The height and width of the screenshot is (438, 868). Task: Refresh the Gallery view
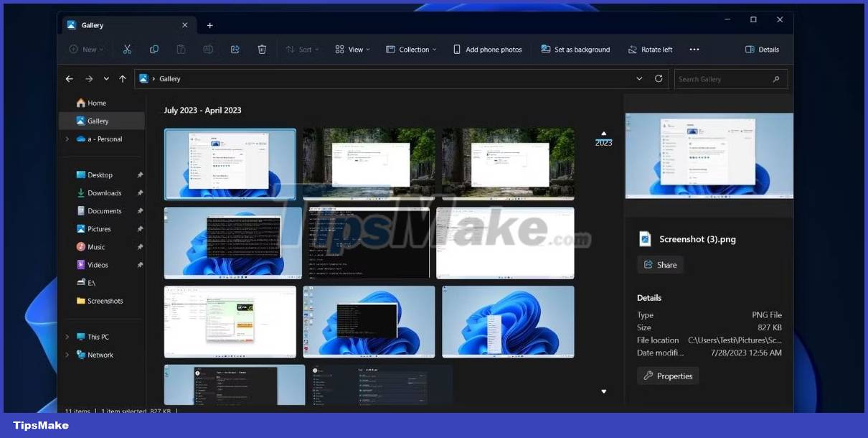pyautogui.click(x=659, y=79)
